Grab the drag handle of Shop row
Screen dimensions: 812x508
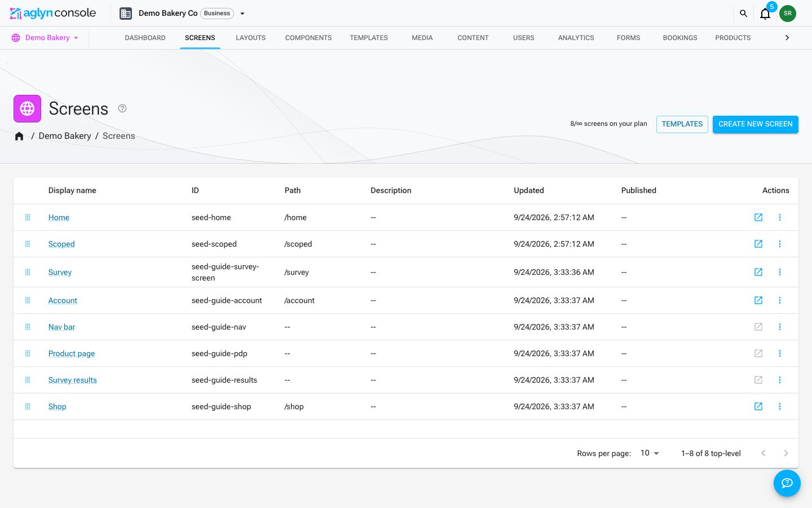point(28,406)
